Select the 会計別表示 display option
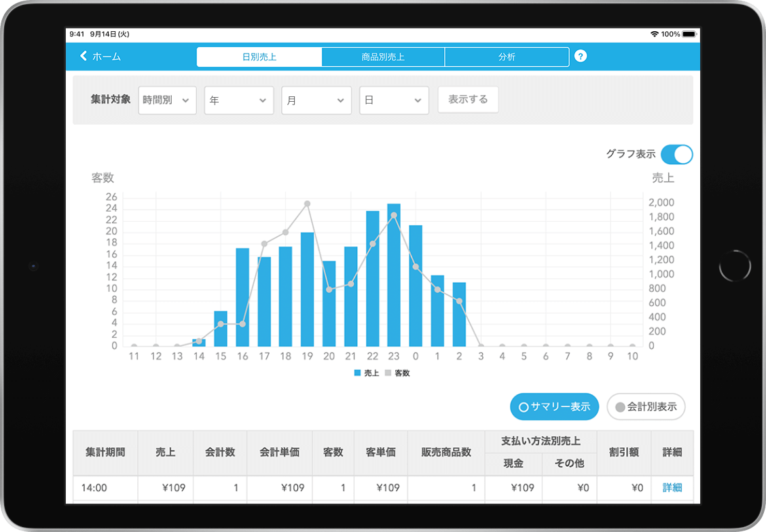The image size is (766, 532). click(646, 406)
